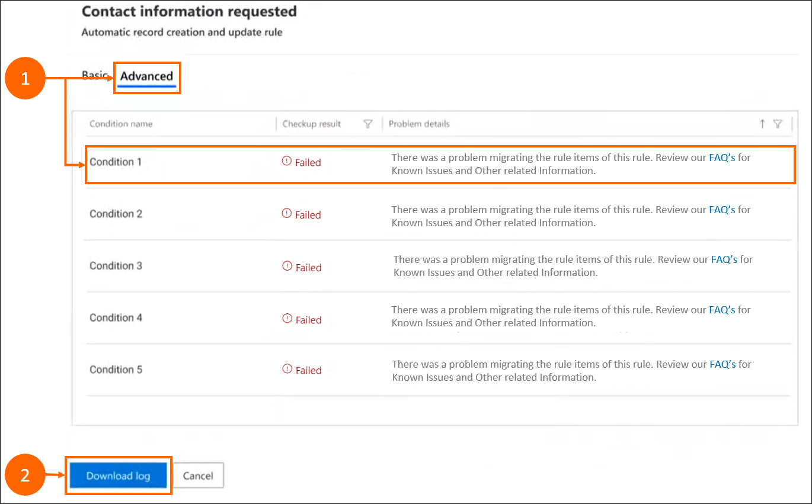
Task: Click the Failed text in Condition 3 row
Action: (308, 268)
